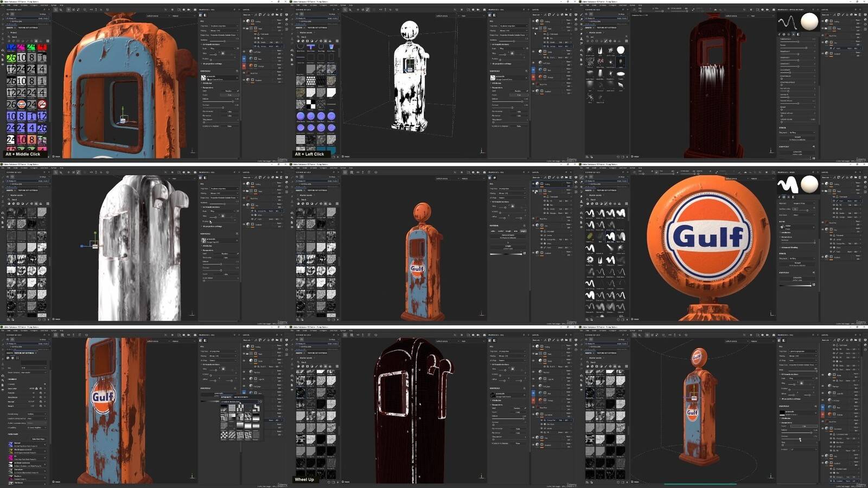Viewport: 868px width, 488px height.
Task: Open the Mode menu in the white metal close-up window
Action: (x=15, y=168)
